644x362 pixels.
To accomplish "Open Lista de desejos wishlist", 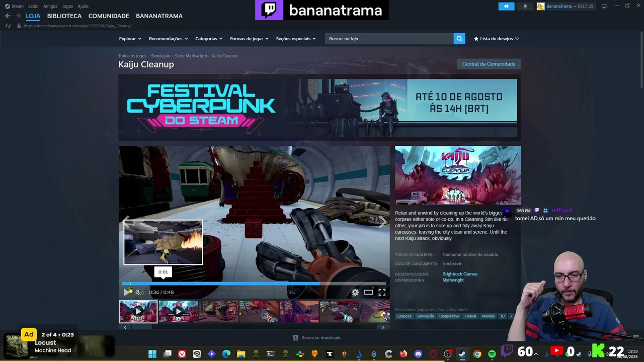I will click(496, 39).
